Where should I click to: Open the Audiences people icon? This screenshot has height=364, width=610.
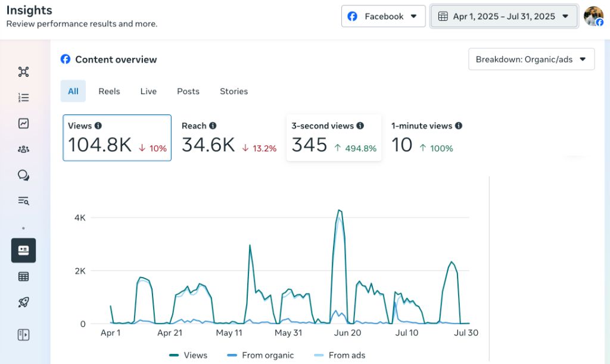(23, 149)
